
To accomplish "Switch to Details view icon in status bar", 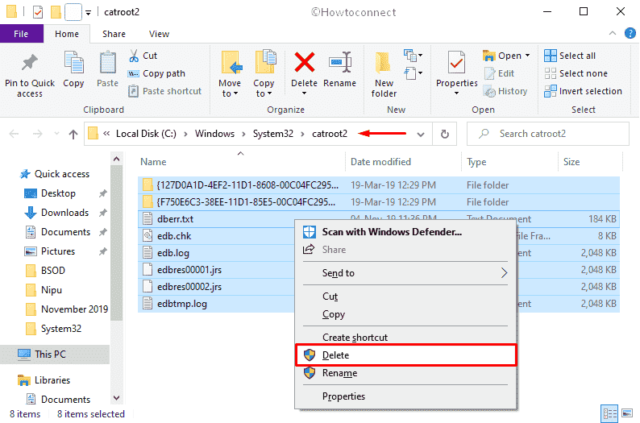I will pos(610,413).
